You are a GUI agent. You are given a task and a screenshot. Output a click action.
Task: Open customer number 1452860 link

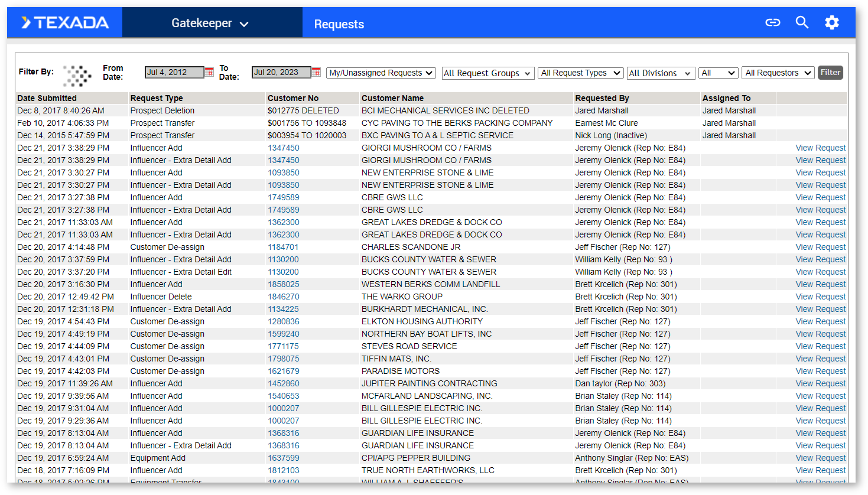[x=284, y=383]
